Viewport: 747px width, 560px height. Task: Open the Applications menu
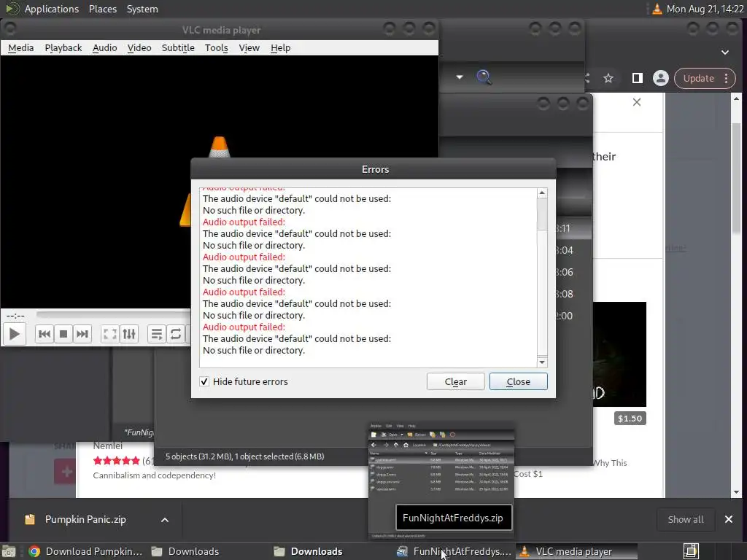[x=52, y=9]
